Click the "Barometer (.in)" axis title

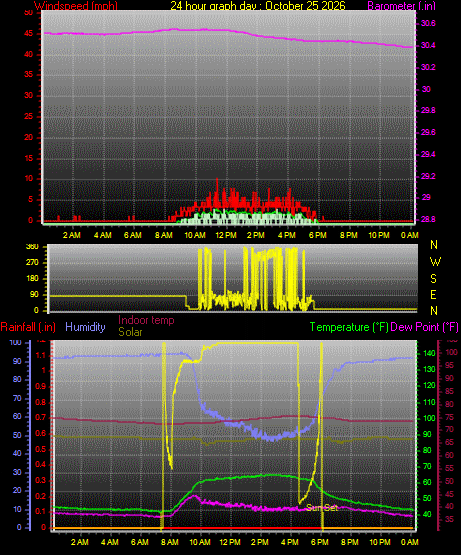402,6
